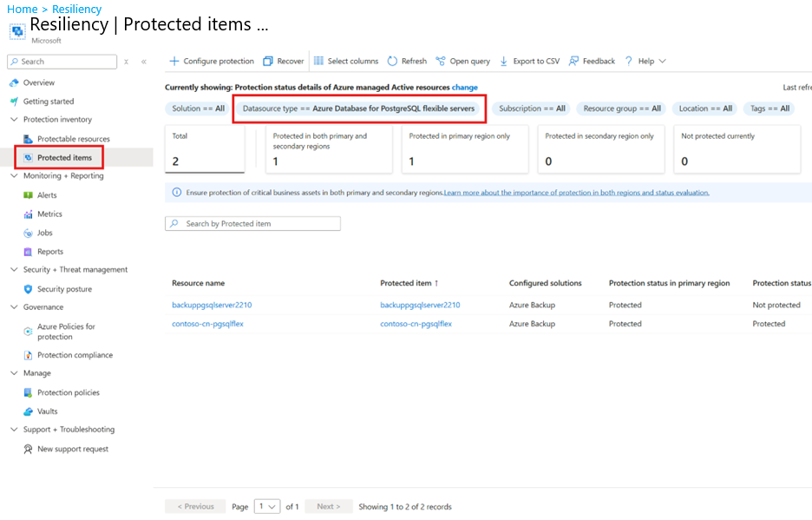The height and width of the screenshot is (520, 812).
Task: Open the backuppgsqlserver2210 resource link
Action: pos(212,306)
